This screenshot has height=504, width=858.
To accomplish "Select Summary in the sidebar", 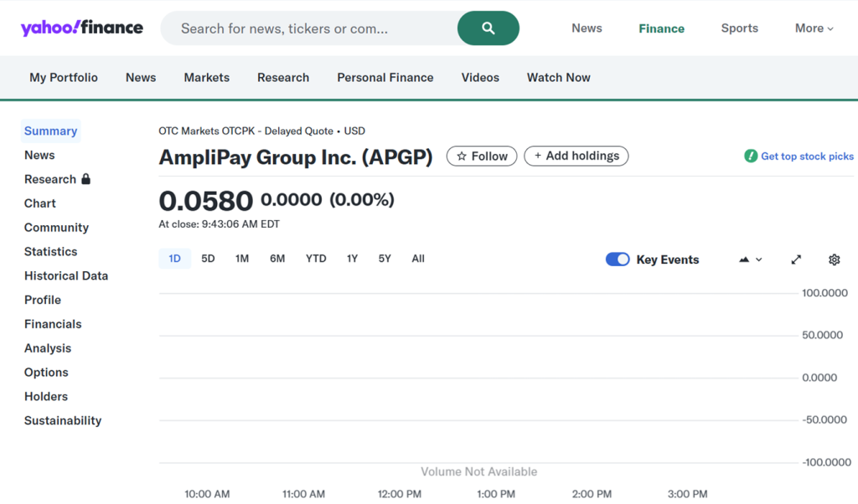I will pos(51,131).
